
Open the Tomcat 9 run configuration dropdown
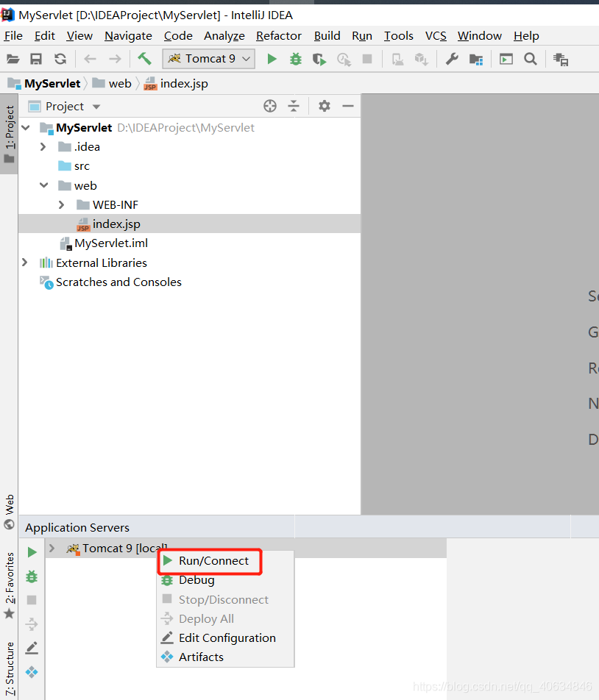point(208,59)
